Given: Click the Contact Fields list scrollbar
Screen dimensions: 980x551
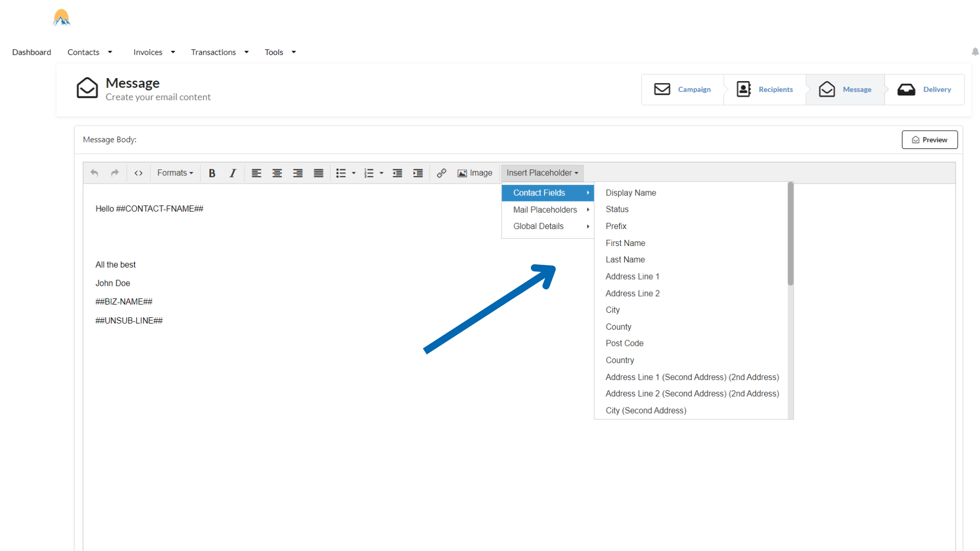Looking at the screenshot, I should (790, 234).
